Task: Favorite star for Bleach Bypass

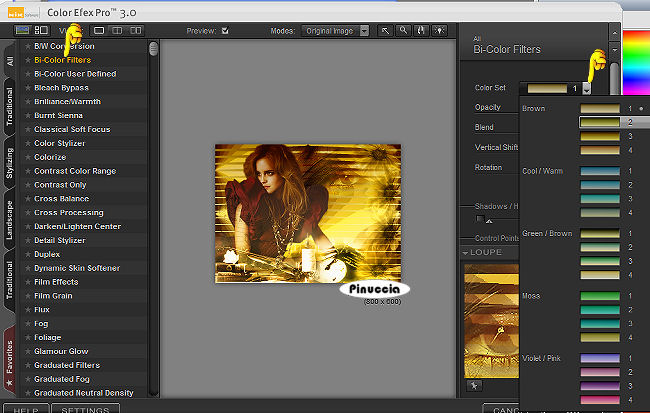Action: [28, 88]
